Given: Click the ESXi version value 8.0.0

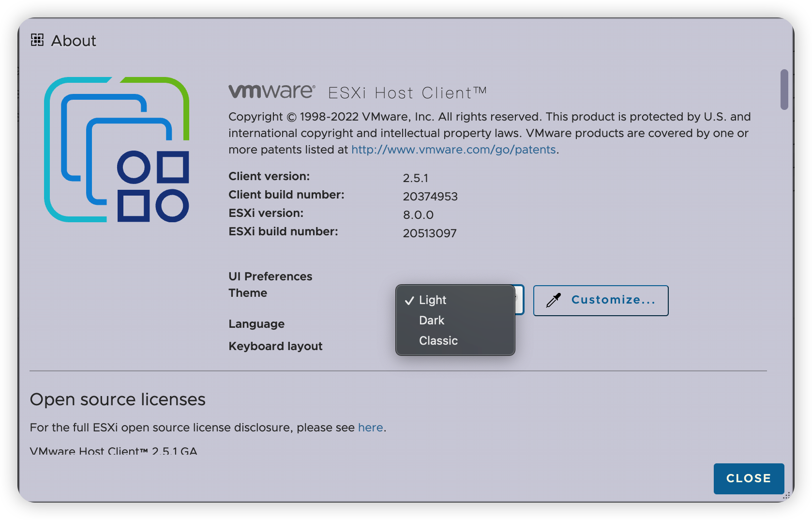Looking at the screenshot, I should click(x=418, y=215).
